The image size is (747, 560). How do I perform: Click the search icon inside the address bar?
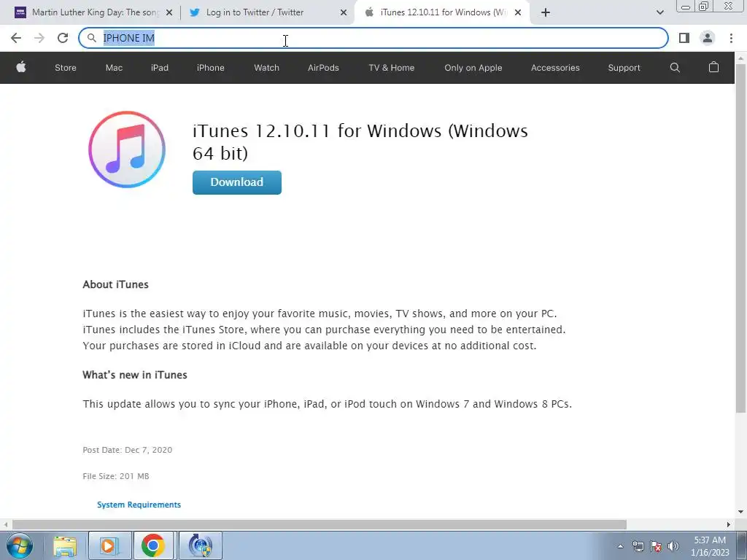click(91, 38)
